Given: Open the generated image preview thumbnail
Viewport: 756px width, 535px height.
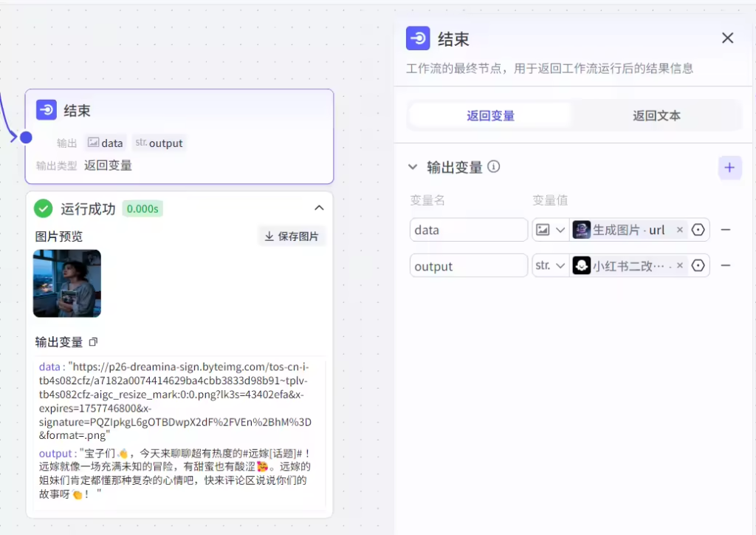Looking at the screenshot, I should click(x=67, y=283).
